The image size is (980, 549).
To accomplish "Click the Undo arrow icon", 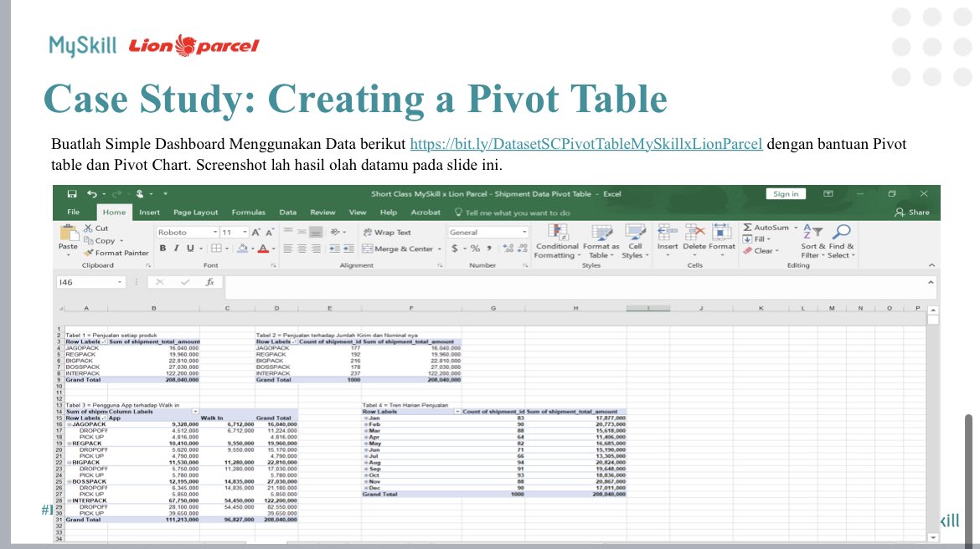I will 92,193.
